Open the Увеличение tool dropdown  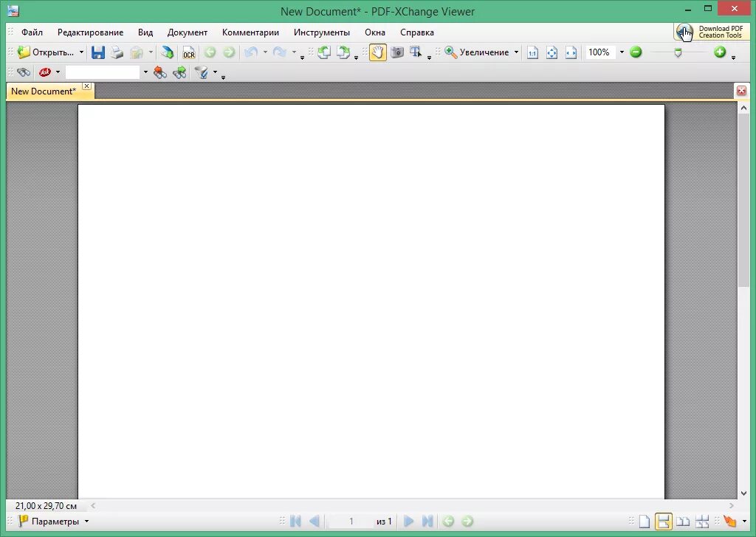pos(516,52)
